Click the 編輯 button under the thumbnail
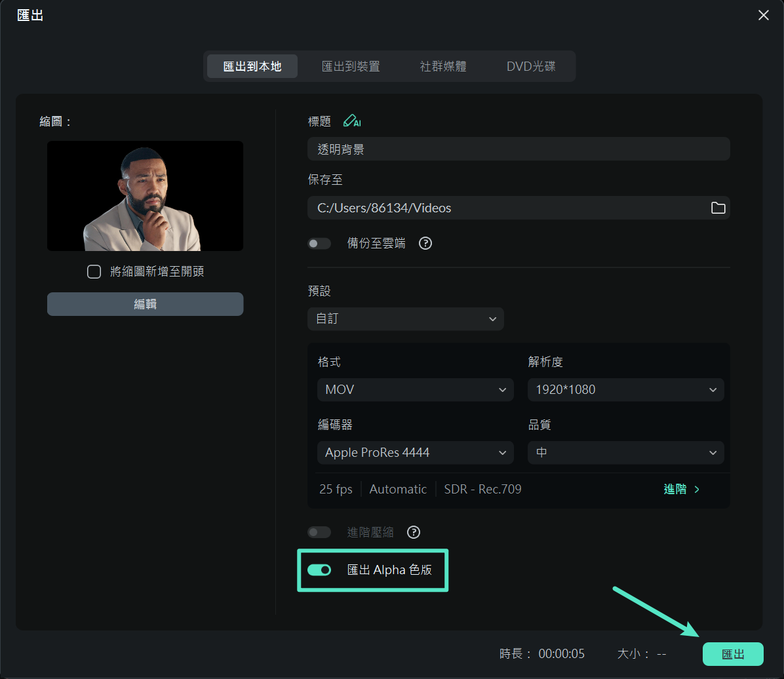This screenshot has height=679, width=784. [x=145, y=304]
